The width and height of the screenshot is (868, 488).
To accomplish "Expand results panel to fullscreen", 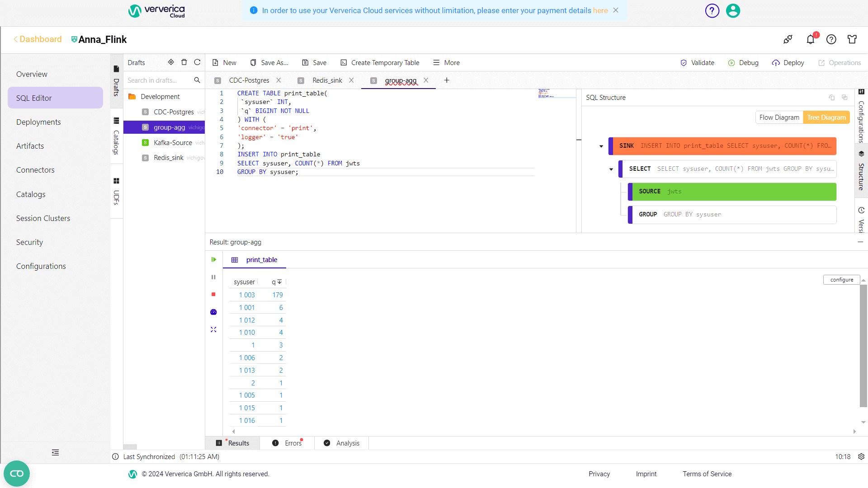I will click(213, 329).
